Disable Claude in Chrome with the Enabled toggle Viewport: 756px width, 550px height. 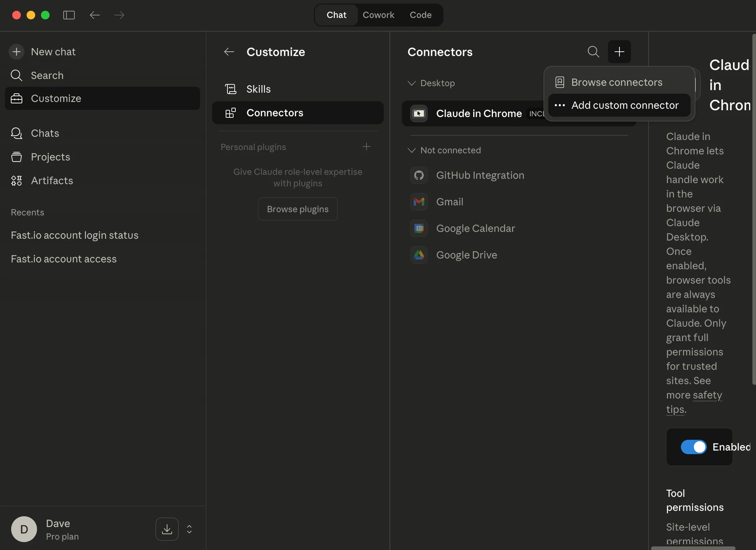point(693,447)
